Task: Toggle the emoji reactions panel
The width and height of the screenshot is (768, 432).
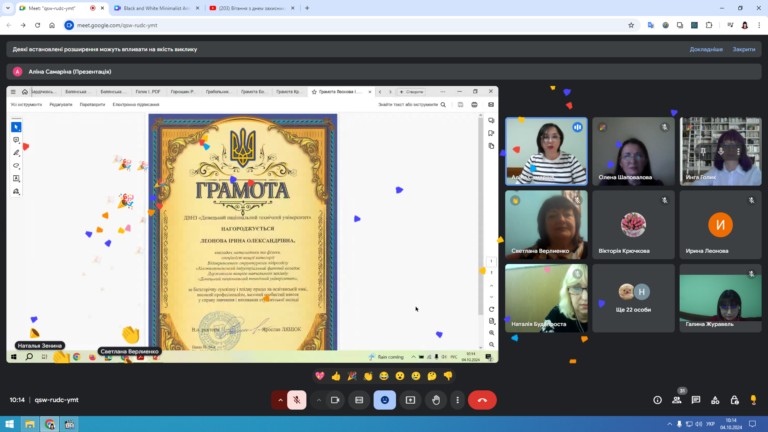Action: (384, 400)
